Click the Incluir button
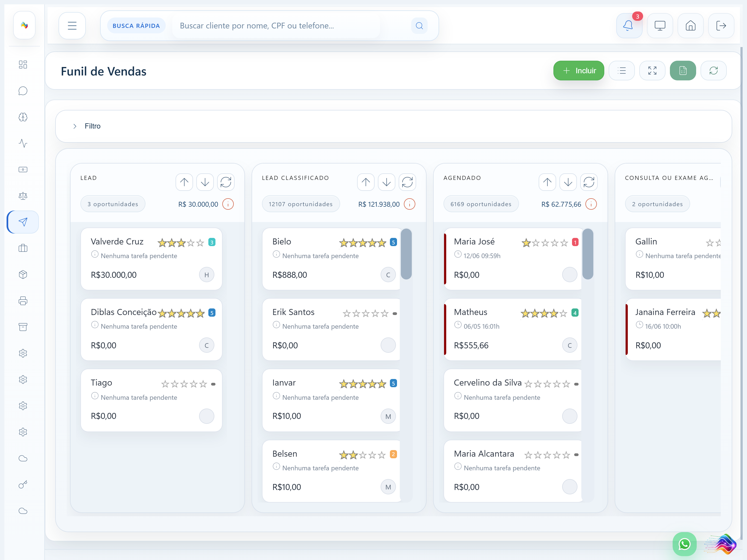The height and width of the screenshot is (560, 747). (x=579, y=71)
